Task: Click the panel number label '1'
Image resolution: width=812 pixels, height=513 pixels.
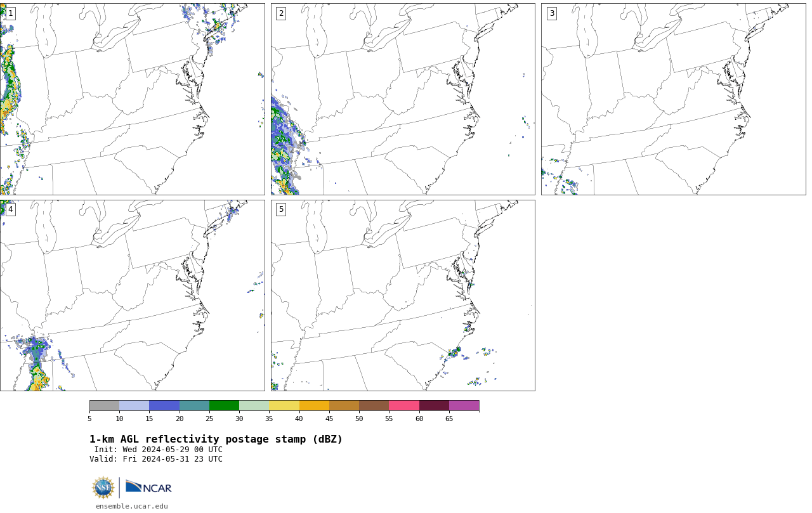Action: coord(10,13)
